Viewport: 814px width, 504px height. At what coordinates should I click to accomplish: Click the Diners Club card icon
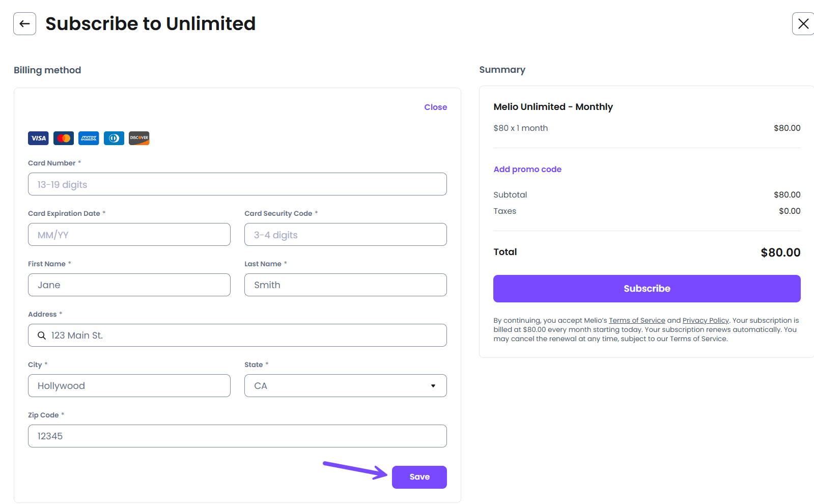pos(114,138)
